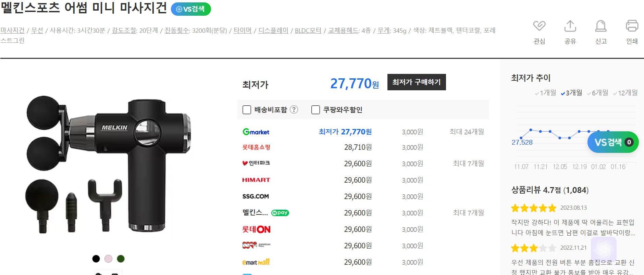Click the 강도조절 spec link
The height and width of the screenshot is (275, 644).
(x=124, y=30)
